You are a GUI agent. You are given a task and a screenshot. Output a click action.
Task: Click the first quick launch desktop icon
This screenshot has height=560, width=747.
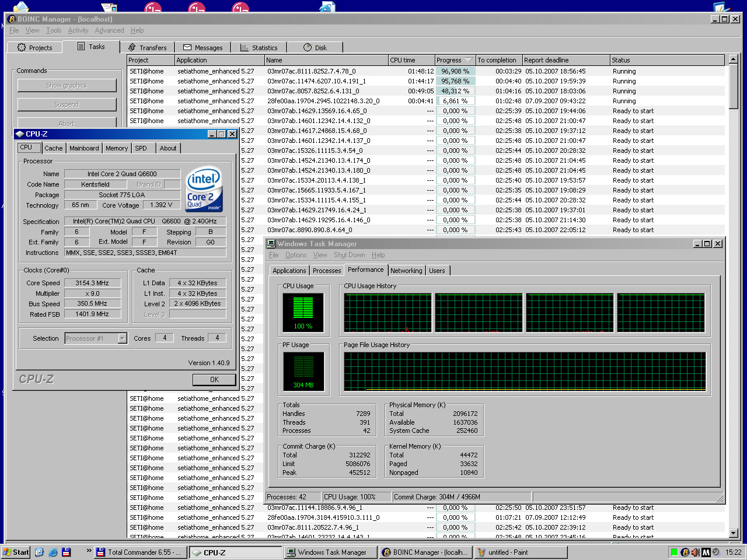39,552
